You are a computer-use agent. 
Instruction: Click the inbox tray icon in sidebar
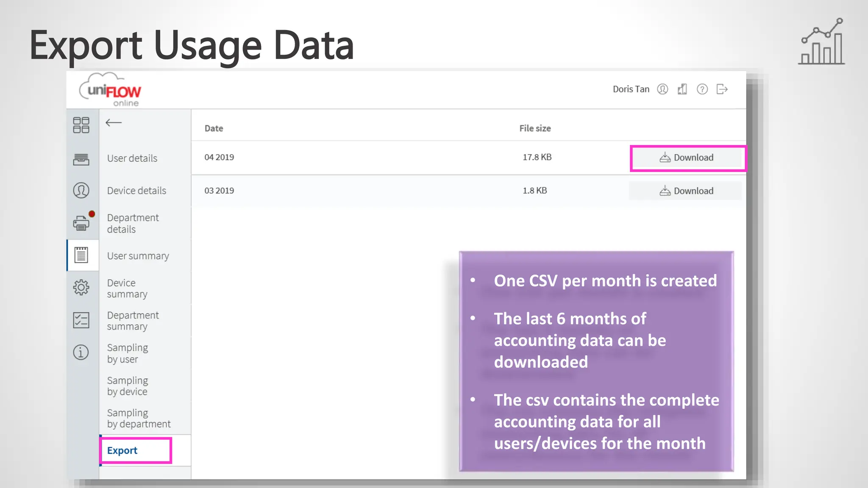pos(81,159)
